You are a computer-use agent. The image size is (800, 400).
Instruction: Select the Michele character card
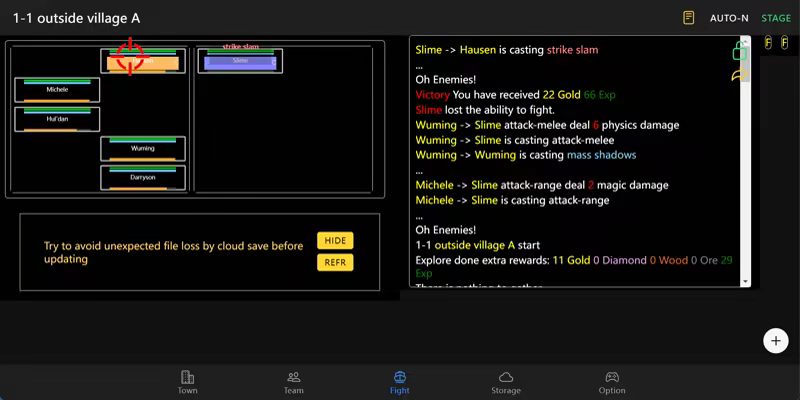58,90
